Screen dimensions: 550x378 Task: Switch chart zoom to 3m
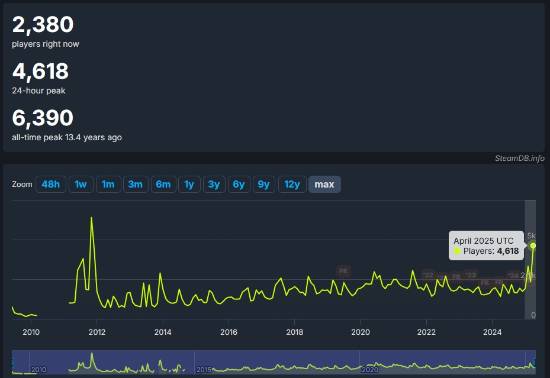point(135,184)
